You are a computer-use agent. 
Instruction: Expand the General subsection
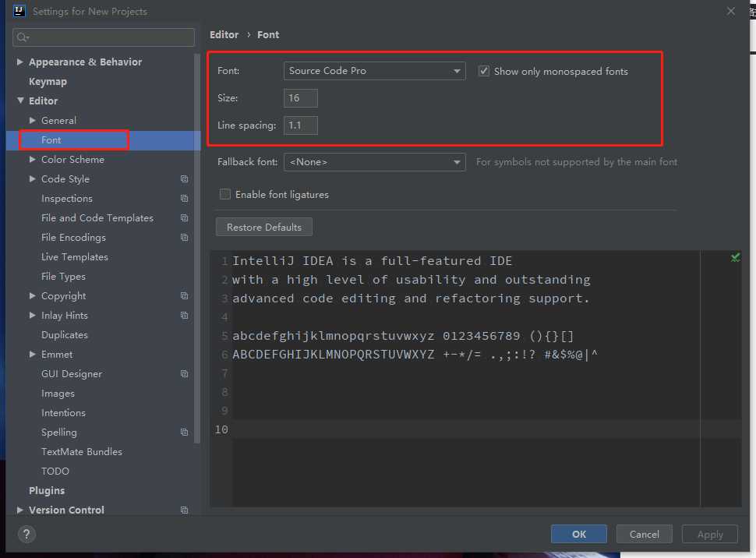coord(32,120)
